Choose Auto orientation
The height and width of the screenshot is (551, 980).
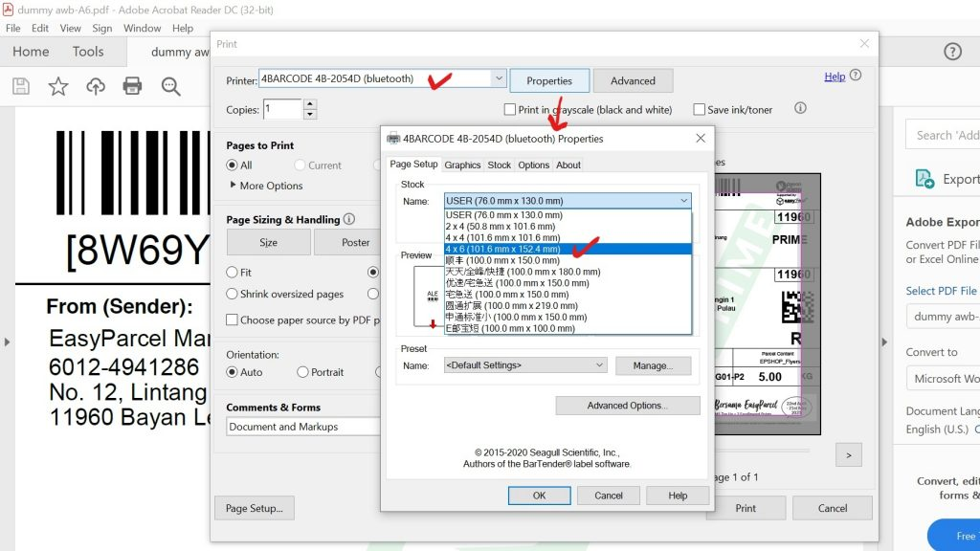click(x=232, y=372)
